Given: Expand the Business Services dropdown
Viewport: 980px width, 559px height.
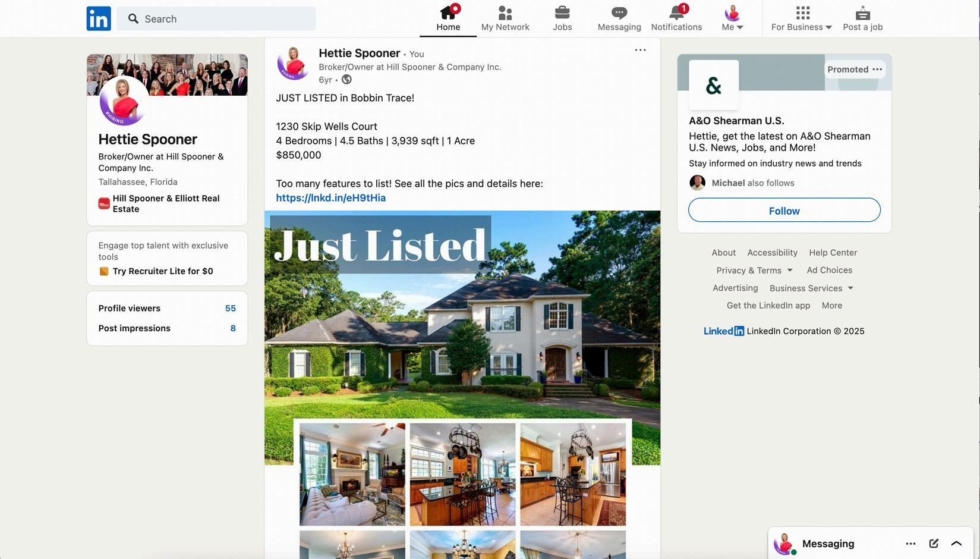Looking at the screenshot, I should coord(812,288).
